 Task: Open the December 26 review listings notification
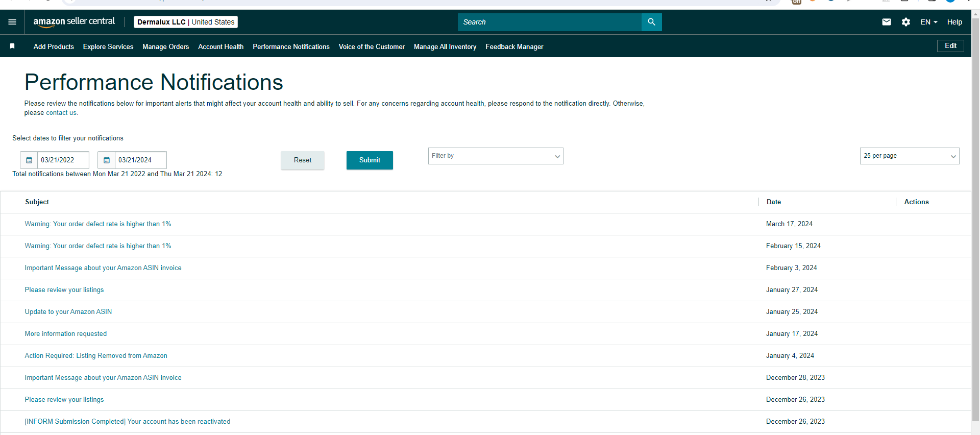point(64,400)
